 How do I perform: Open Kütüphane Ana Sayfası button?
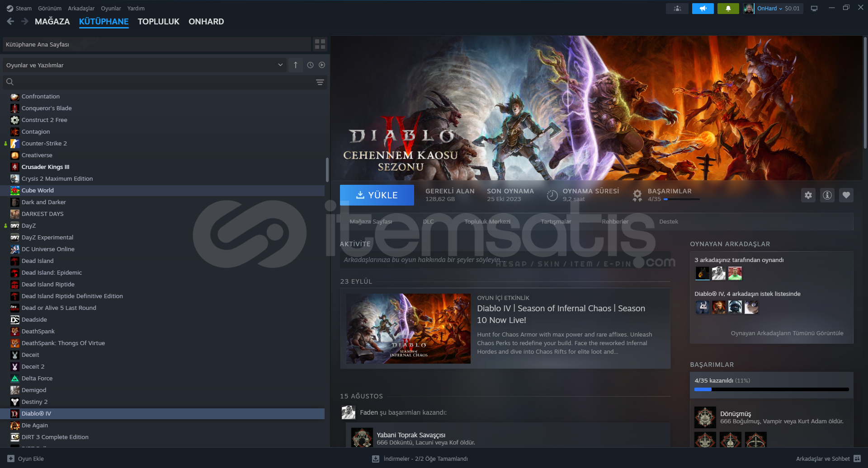[x=156, y=44]
